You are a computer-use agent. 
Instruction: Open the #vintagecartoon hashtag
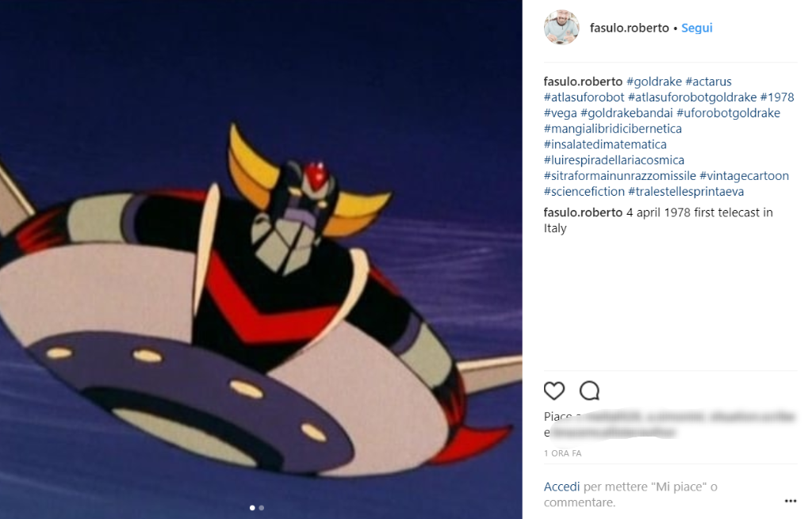pyautogui.click(x=744, y=176)
